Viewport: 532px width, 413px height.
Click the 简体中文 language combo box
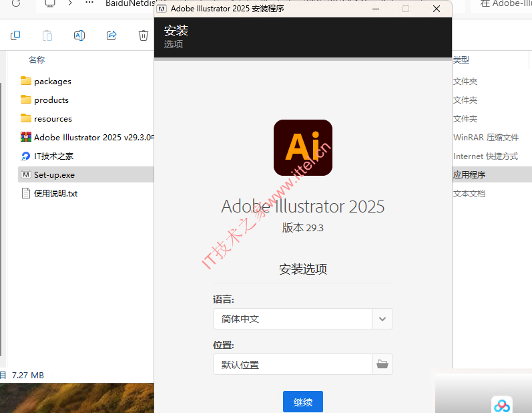pyautogui.click(x=302, y=319)
